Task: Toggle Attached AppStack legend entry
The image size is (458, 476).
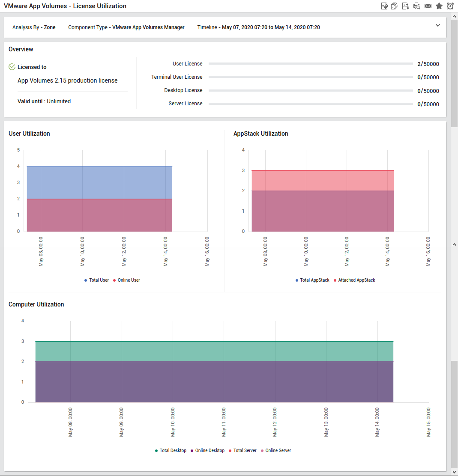Action: tap(354, 280)
